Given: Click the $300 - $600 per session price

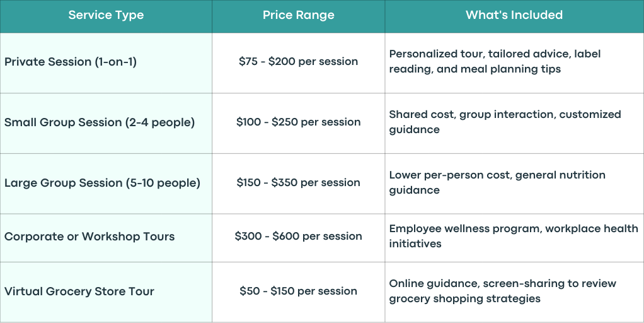Looking at the screenshot, I should [299, 237].
